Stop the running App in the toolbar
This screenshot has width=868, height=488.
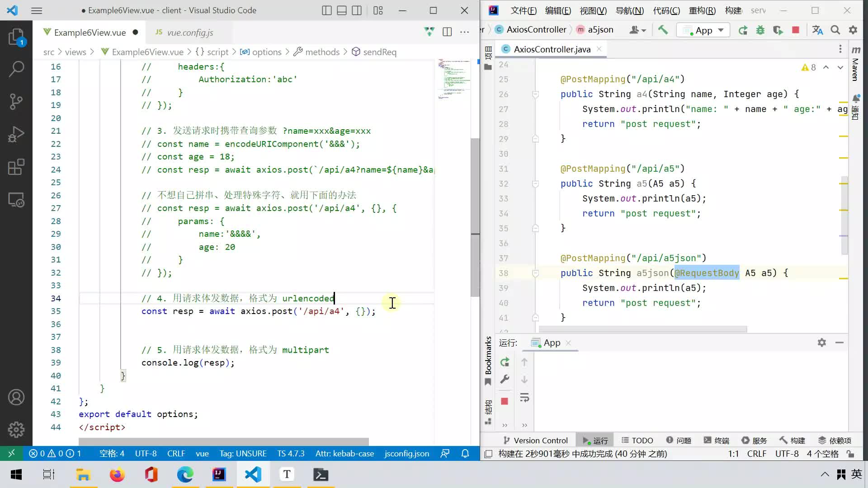pyautogui.click(x=796, y=30)
